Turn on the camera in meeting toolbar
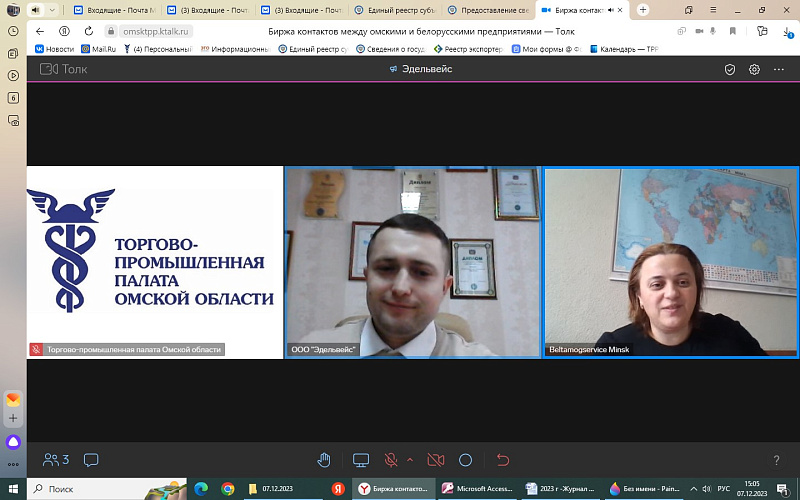Screen dimensions: 800x500 coord(435,460)
